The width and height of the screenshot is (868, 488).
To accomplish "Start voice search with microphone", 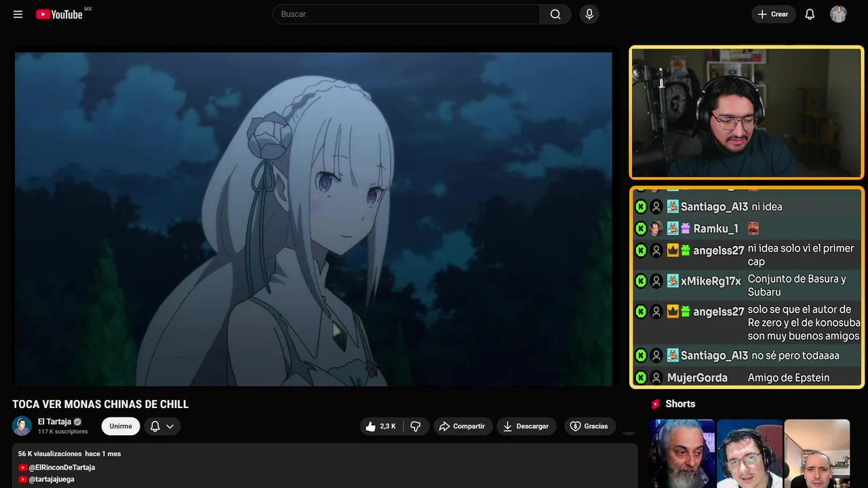I will point(589,14).
